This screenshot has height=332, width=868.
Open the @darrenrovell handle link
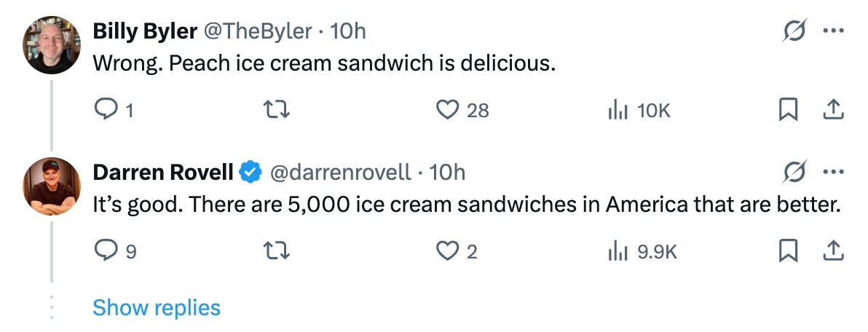[x=339, y=173]
